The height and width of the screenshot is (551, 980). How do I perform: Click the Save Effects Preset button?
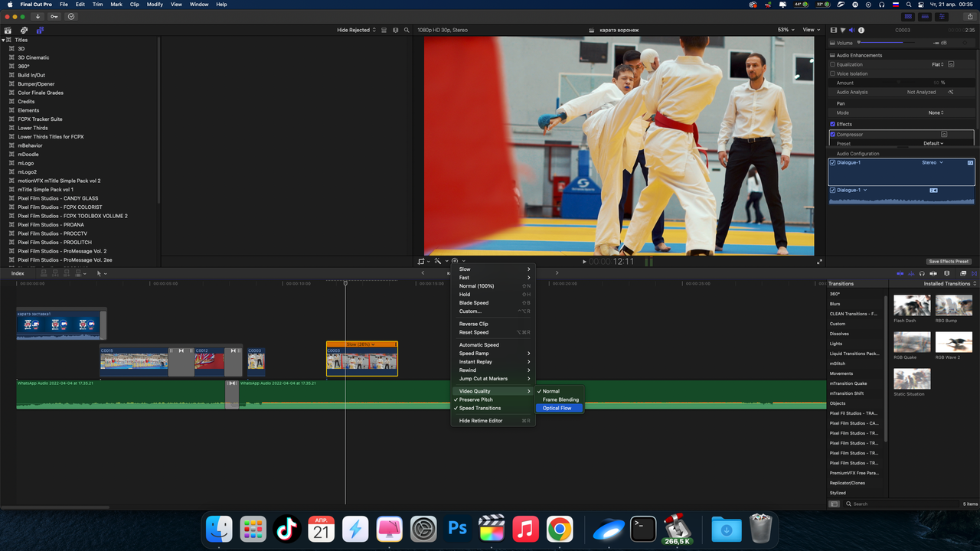[x=949, y=262]
